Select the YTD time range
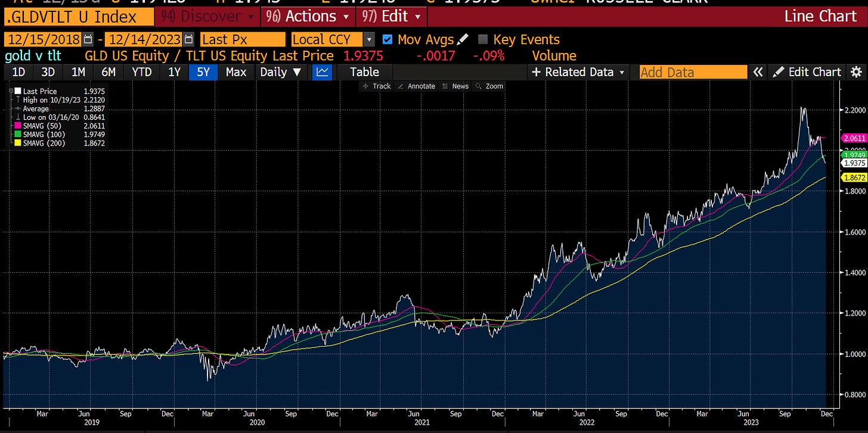Screen dimensions: 868x433 [142, 72]
